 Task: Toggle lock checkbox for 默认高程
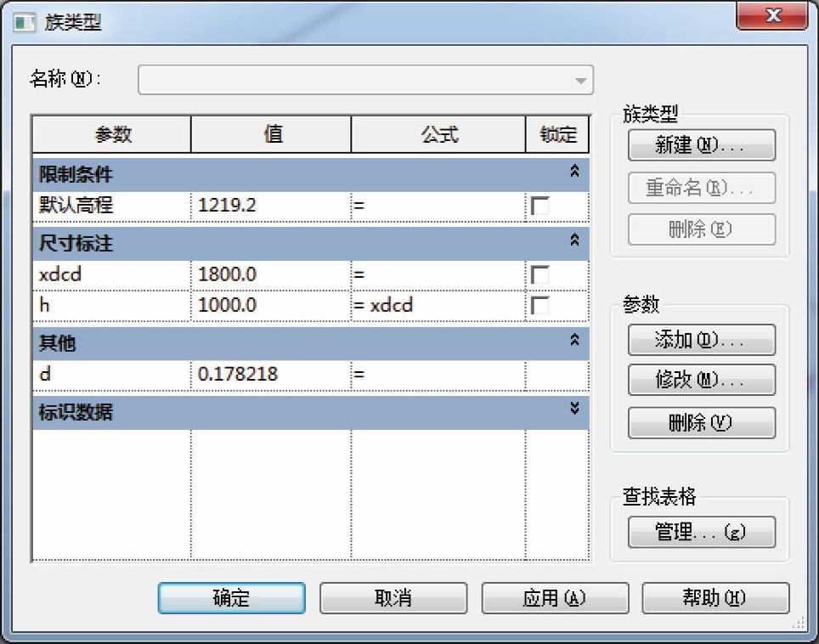539,206
